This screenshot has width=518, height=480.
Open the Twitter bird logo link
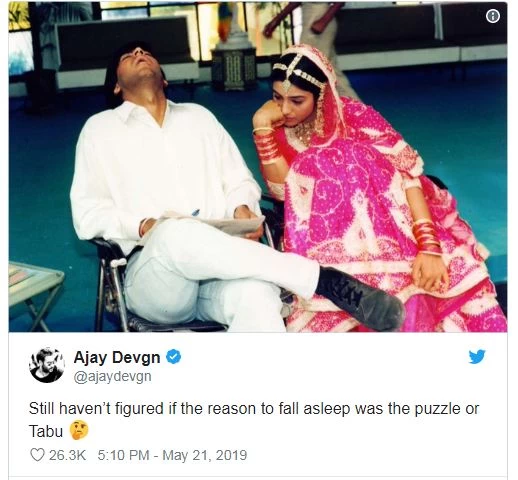pos(477,357)
